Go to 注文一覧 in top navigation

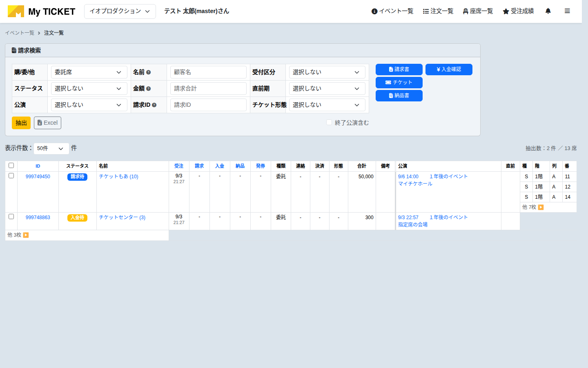click(x=438, y=11)
